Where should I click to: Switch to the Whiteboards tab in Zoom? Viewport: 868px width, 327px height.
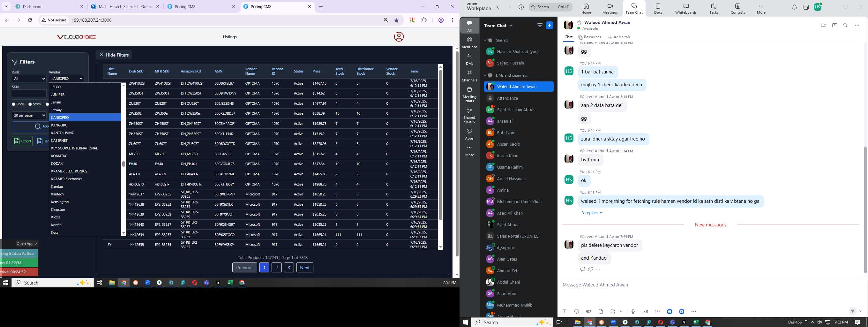(686, 9)
